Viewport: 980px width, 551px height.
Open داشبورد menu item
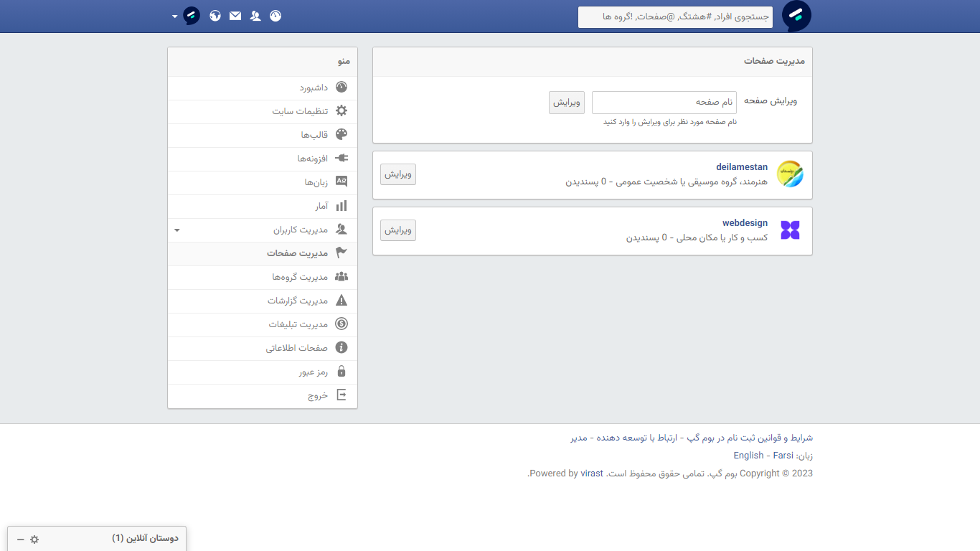coord(263,88)
